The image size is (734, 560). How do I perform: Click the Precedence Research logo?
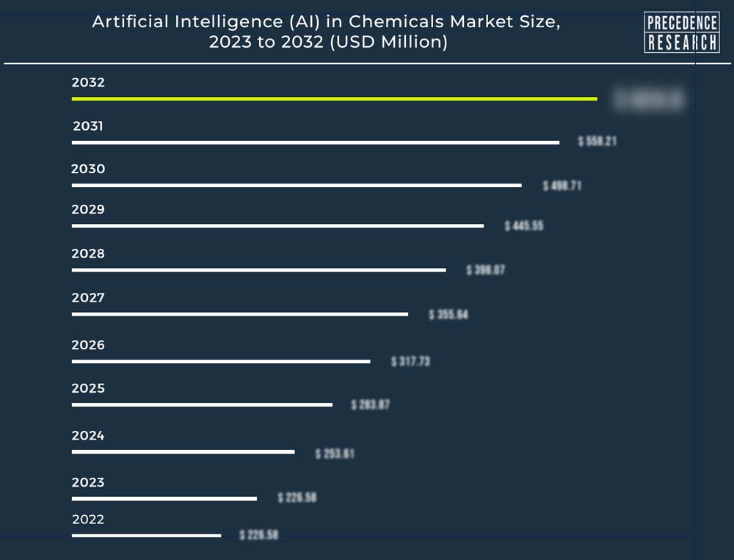pos(681,33)
